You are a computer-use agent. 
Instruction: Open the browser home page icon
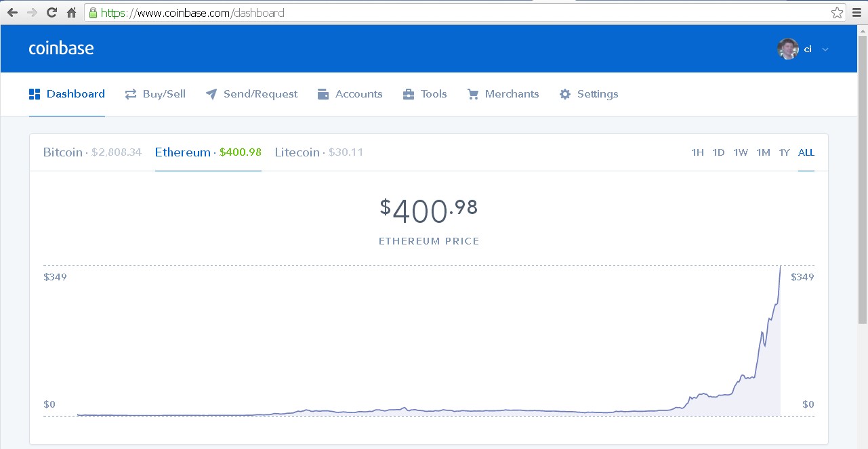[71, 12]
